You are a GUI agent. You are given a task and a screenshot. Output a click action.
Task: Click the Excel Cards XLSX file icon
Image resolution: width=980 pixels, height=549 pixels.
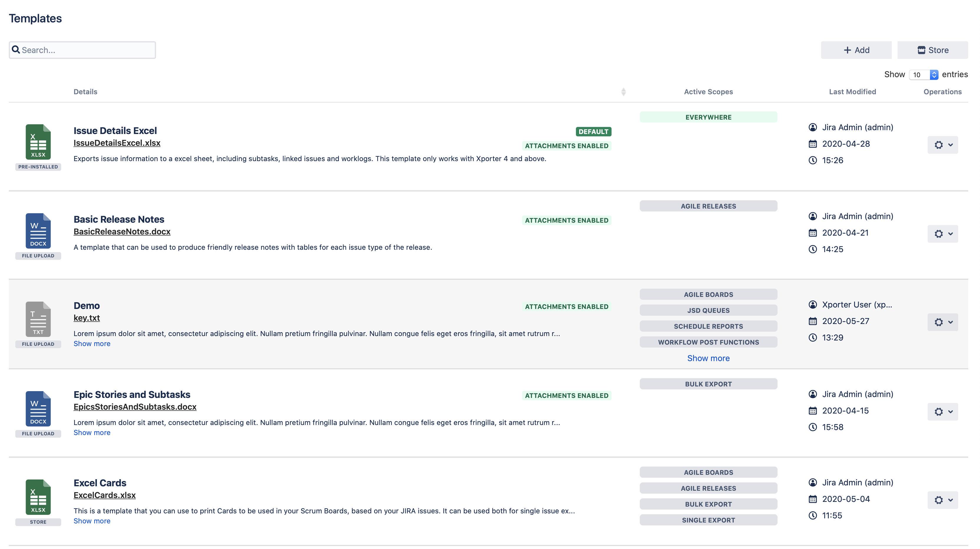click(x=38, y=497)
